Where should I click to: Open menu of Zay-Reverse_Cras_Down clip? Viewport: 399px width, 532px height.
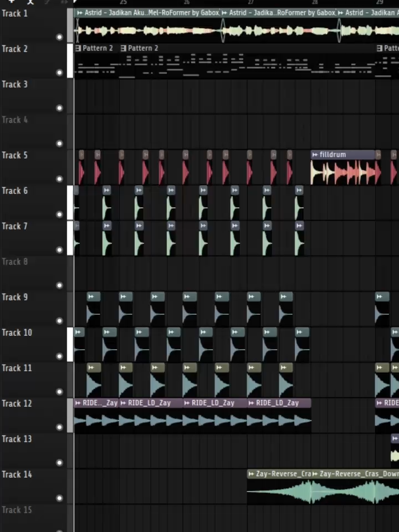pyautogui.click(x=315, y=474)
